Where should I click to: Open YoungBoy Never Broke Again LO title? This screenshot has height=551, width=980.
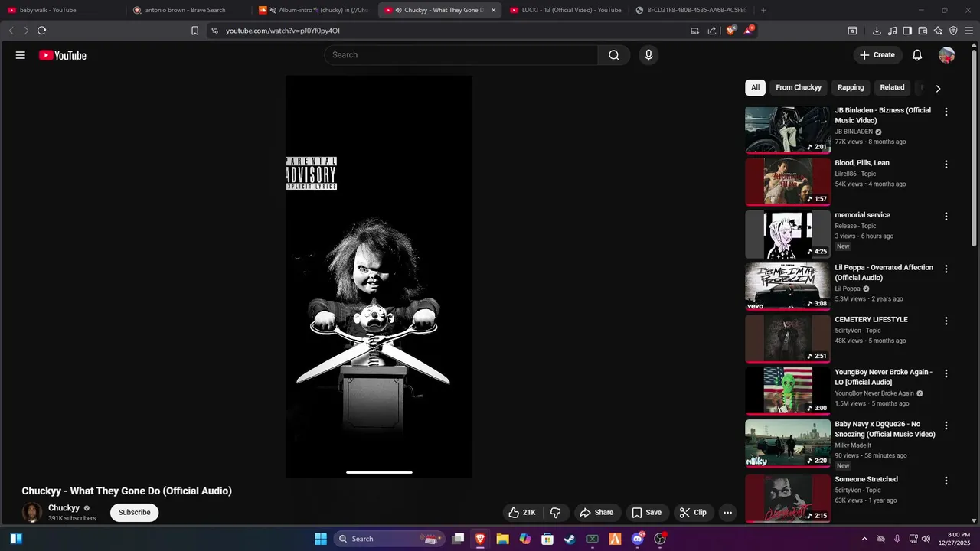(884, 377)
